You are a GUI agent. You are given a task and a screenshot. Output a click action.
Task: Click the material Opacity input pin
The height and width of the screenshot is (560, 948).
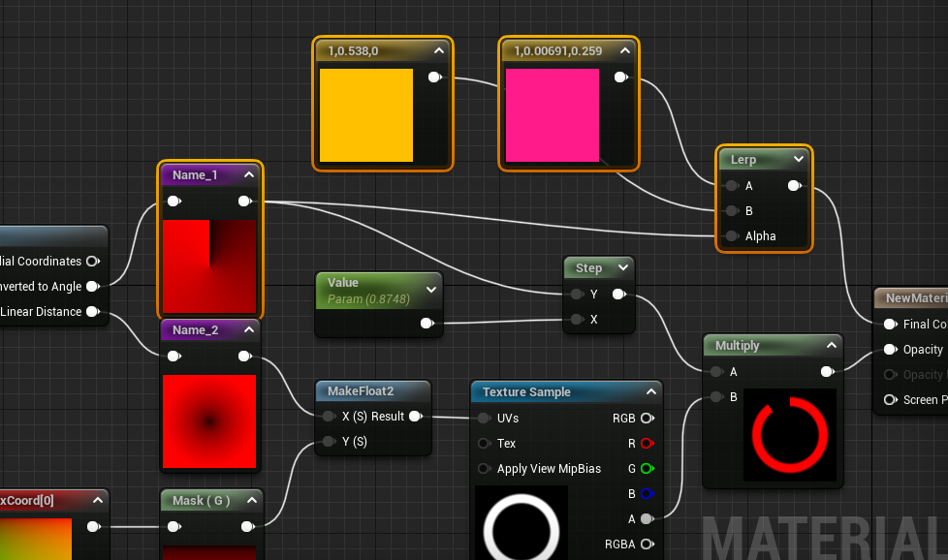coord(891,349)
